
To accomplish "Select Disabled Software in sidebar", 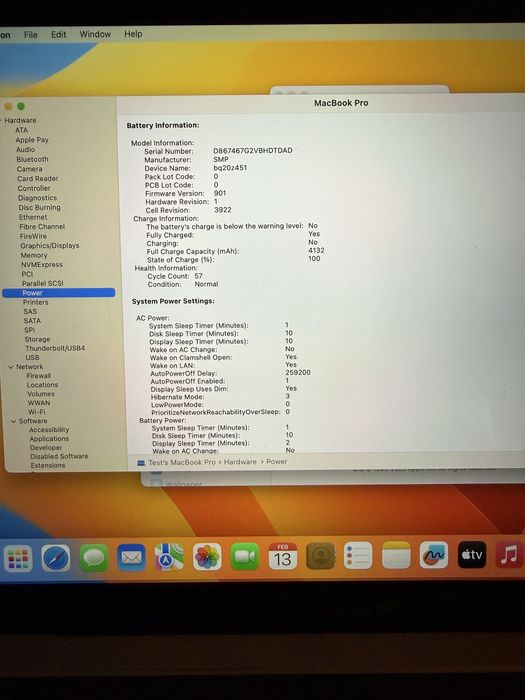I will [59, 457].
